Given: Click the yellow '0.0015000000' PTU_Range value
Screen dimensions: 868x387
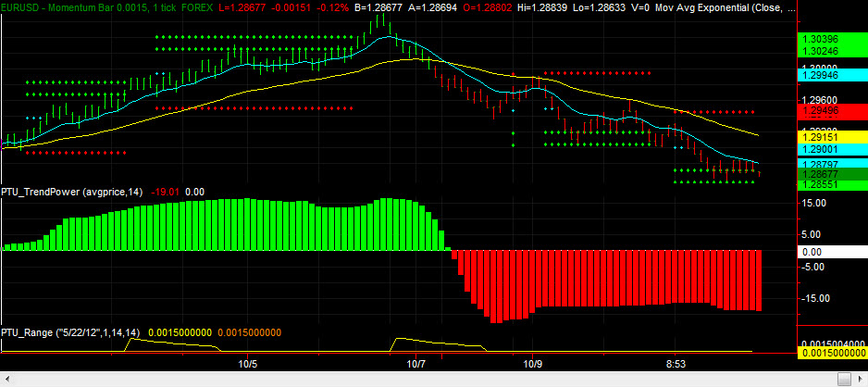Looking at the screenshot, I should pyautogui.click(x=180, y=332).
